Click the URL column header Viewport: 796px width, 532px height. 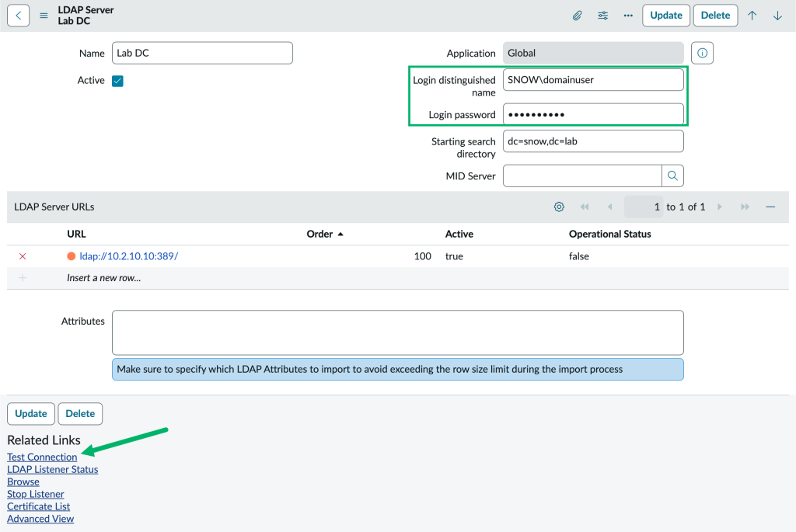pos(76,234)
